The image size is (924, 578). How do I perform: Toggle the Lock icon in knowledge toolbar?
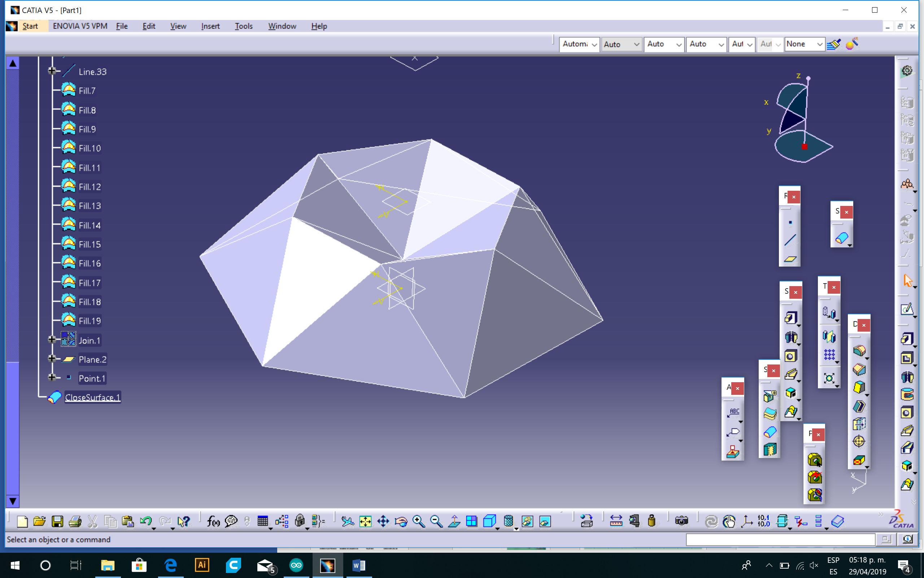(300, 521)
